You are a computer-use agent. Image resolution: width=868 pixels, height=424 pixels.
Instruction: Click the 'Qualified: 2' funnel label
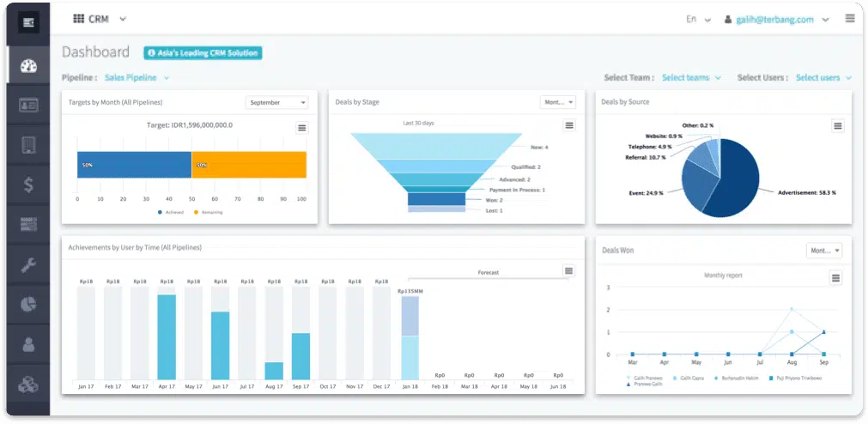point(526,167)
